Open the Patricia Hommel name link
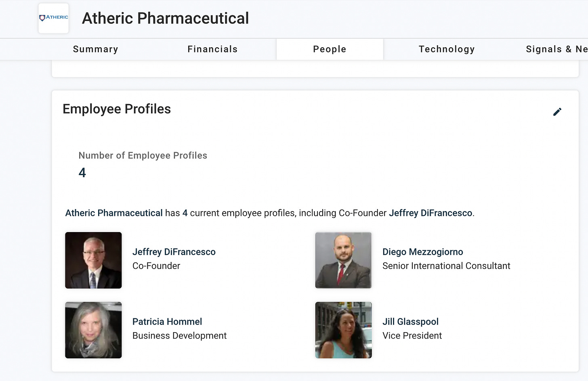The height and width of the screenshot is (381, 588). pos(167,322)
